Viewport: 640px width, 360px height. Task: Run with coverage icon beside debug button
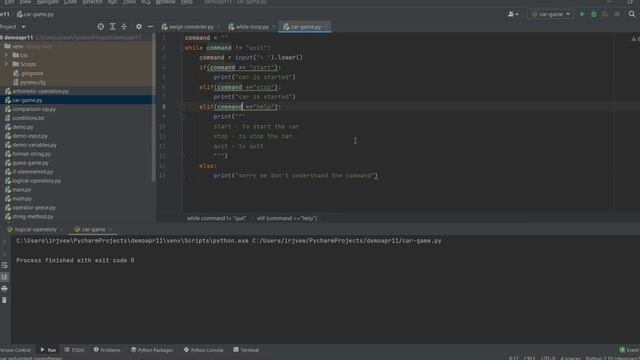(605, 14)
